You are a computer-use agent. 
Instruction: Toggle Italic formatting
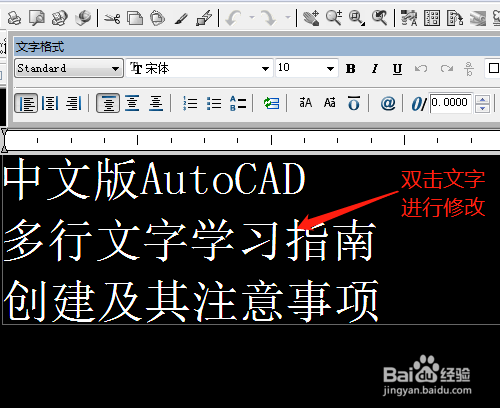point(374,69)
